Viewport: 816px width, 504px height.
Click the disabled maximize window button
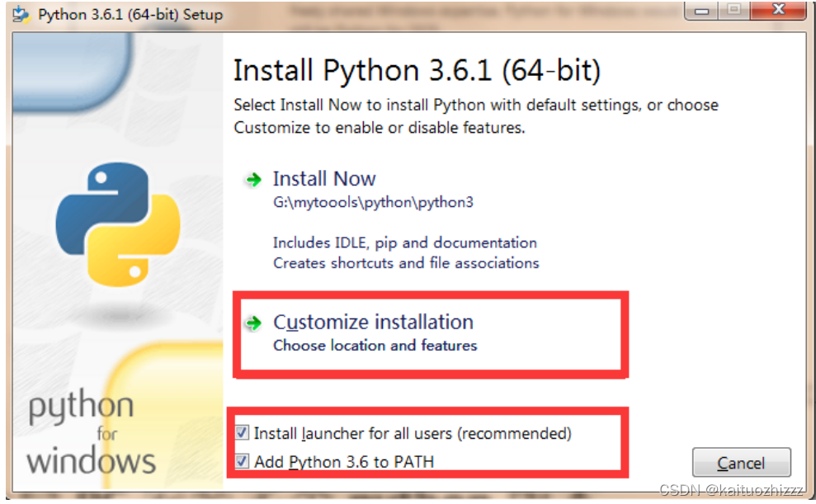734,10
